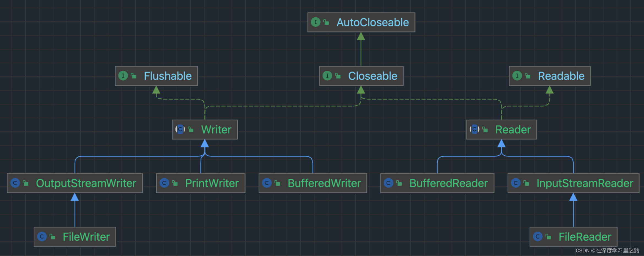Click the blue arrowhead entering InputStreamReader

point(573,197)
